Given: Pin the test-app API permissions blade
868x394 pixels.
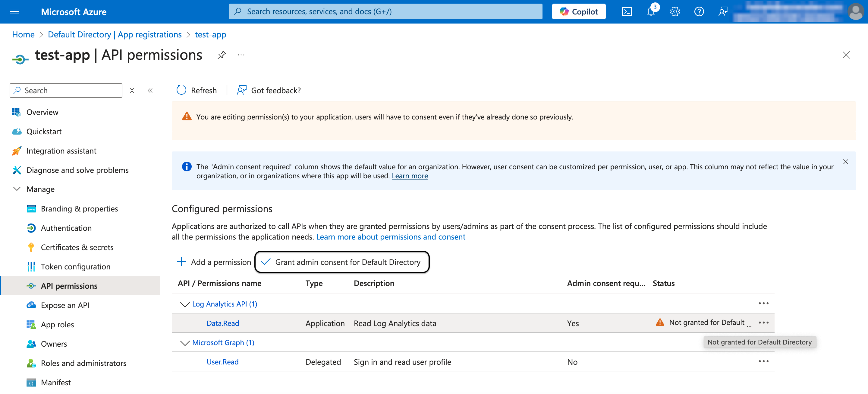Looking at the screenshot, I should click(222, 55).
